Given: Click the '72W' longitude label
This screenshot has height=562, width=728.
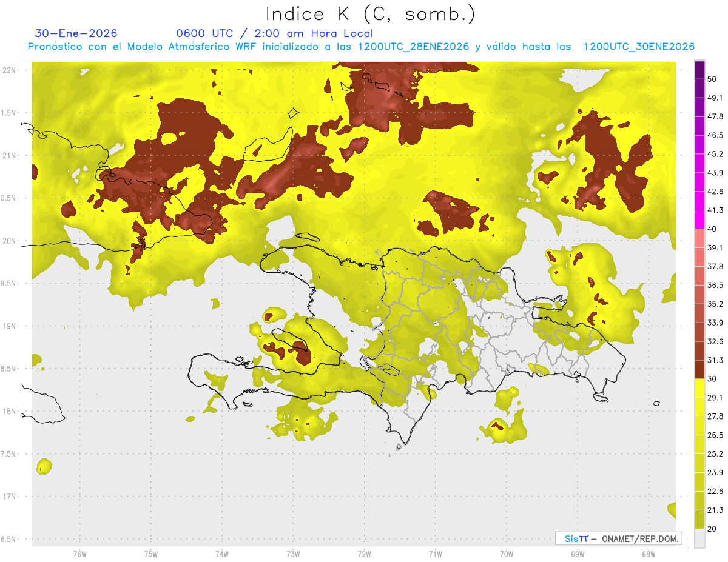Looking at the screenshot, I should [x=364, y=554].
